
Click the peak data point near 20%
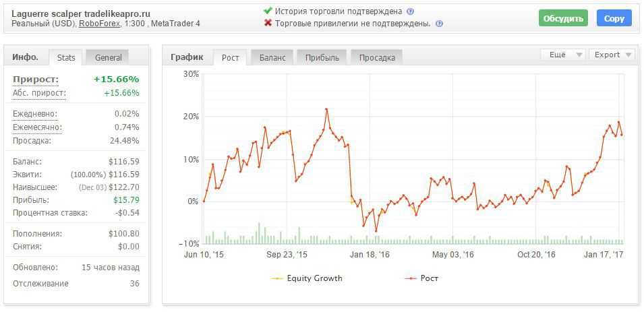tap(326, 109)
